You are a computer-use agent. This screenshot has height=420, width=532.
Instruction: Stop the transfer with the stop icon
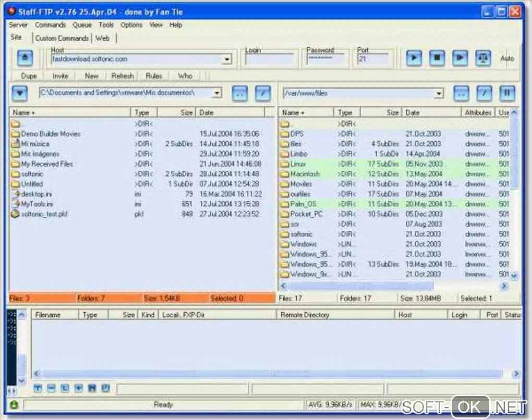pos(437,58)
